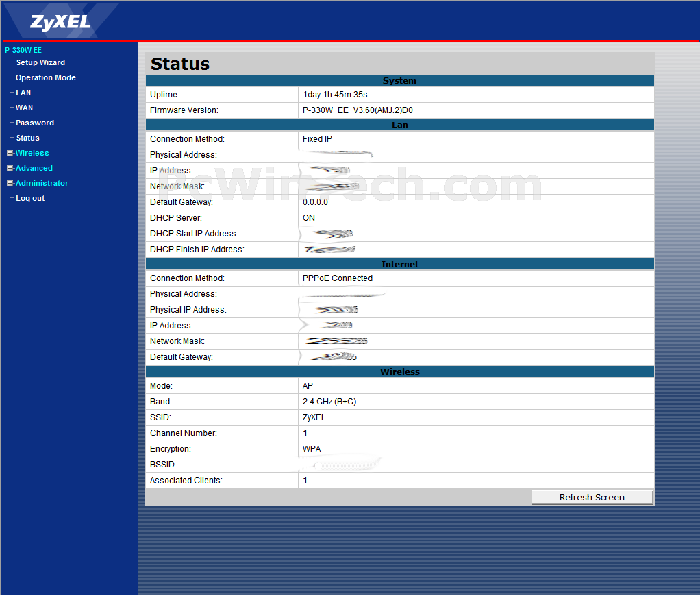Click the encryption value WPA
700x595 pixels.
tap(312, 449)
